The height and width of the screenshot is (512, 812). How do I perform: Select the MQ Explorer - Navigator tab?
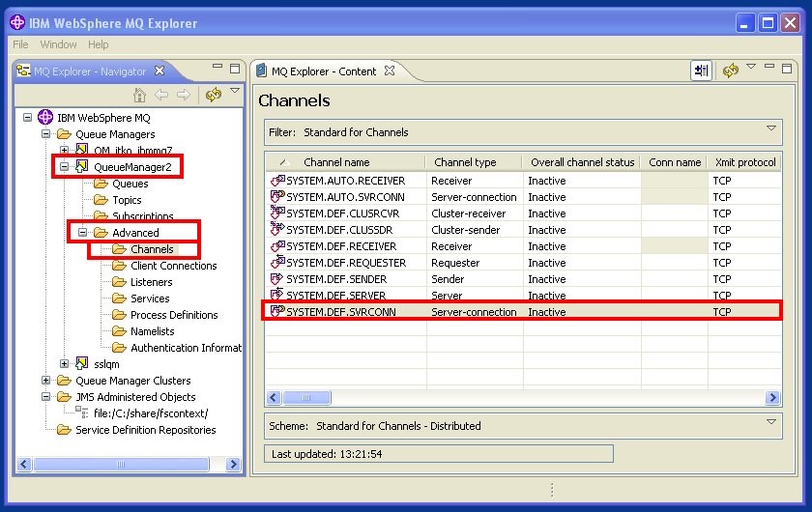pos(90,71)
